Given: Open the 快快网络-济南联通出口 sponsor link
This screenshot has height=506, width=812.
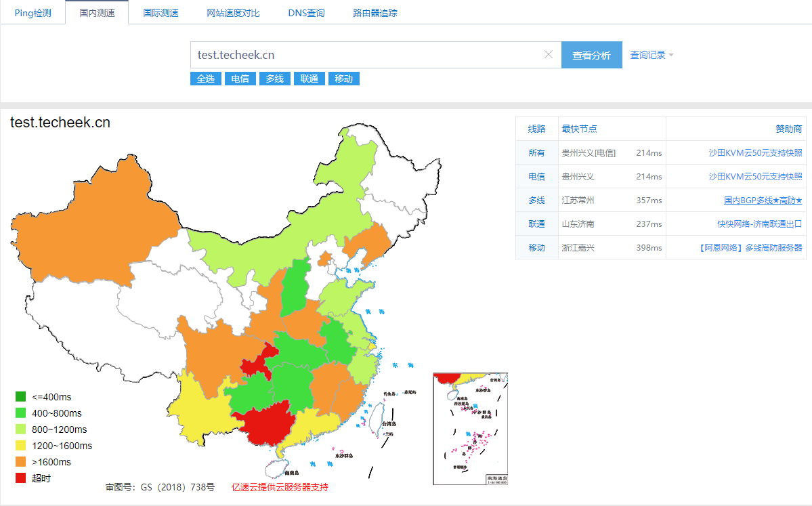Looking at the screenshot, I should [759, 224].
